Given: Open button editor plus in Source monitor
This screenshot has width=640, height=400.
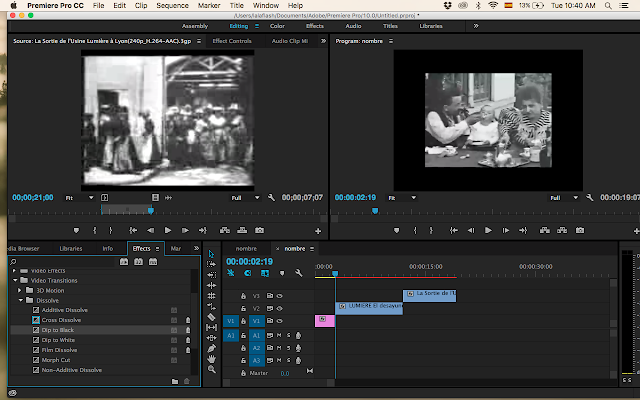Looking at the screenshot, I should pos(318,231).
